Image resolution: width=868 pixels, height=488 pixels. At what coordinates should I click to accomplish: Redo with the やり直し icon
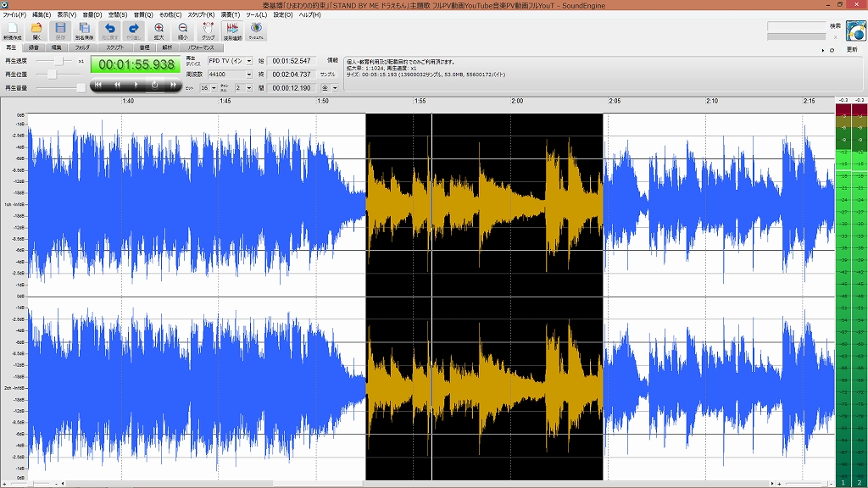pyautogui.click(x=133, y=31)
